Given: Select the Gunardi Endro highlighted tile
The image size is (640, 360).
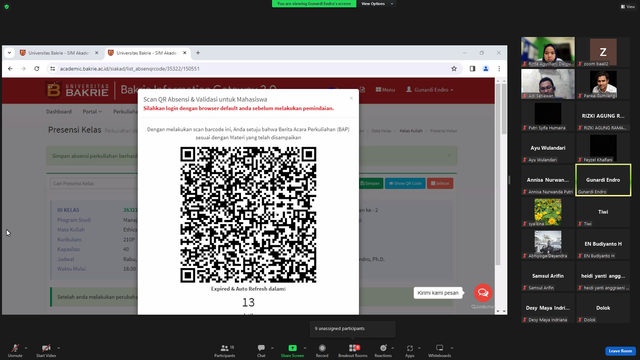Looking at the screenshot, I should (603, 180).
